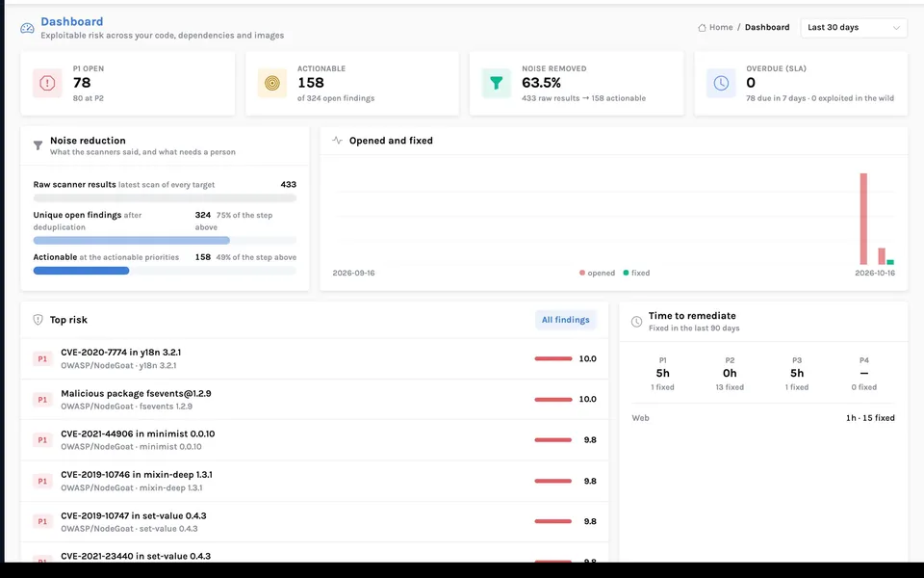The image size is (924, 578).
Task: Click the '1h · 15 fixed' value
Action: [870, 418]
